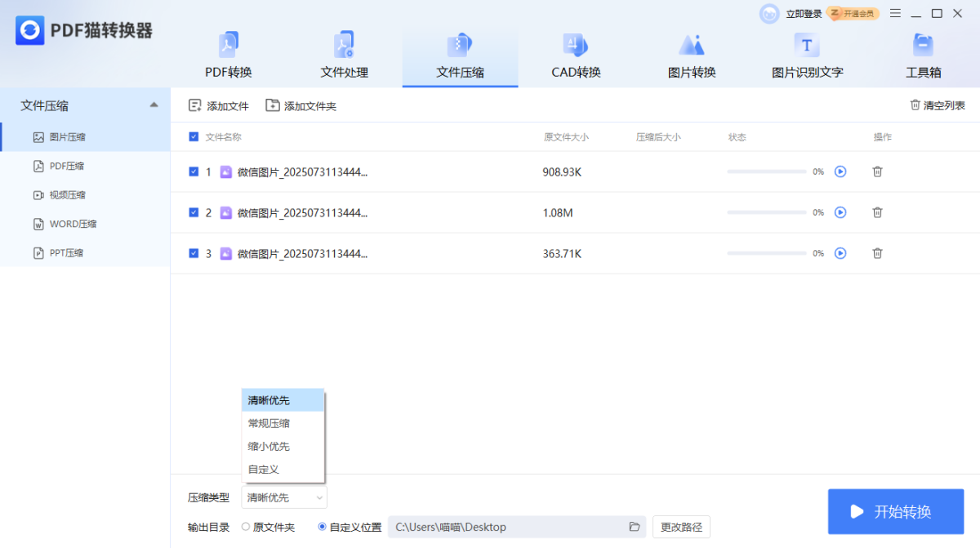Collapse the 文件压缩 sidebar section
980x548 pixels.
(x=154, y=105)
